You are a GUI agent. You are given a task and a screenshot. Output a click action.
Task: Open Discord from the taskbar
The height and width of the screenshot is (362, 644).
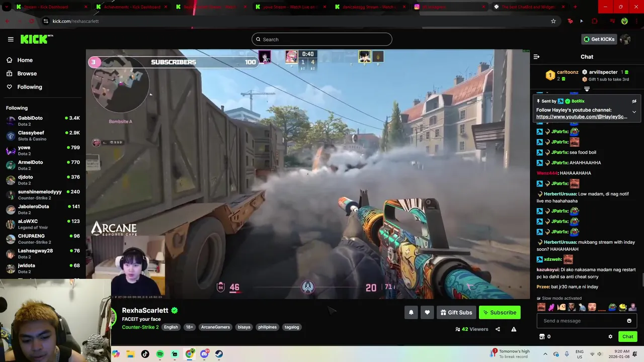(x=204, y=354)
